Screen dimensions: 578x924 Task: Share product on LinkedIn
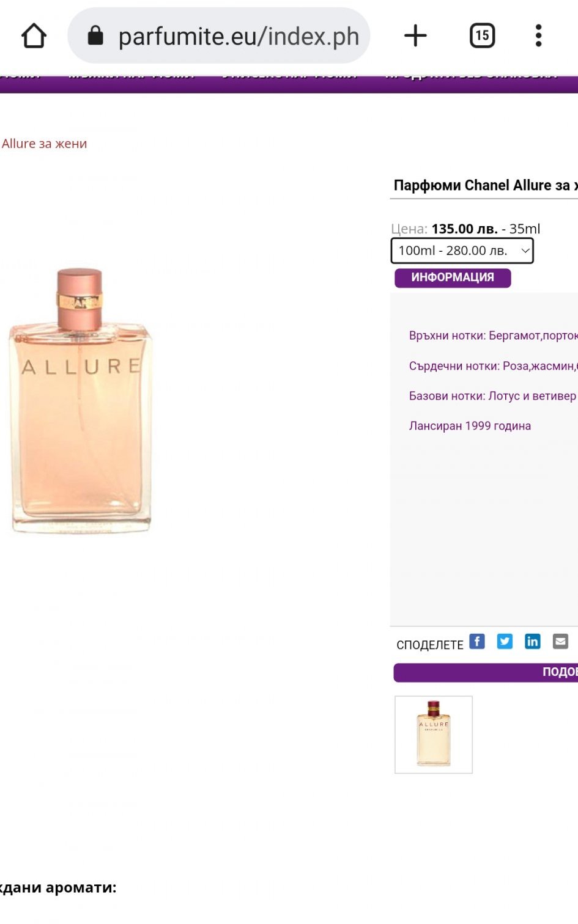point(533,641)
